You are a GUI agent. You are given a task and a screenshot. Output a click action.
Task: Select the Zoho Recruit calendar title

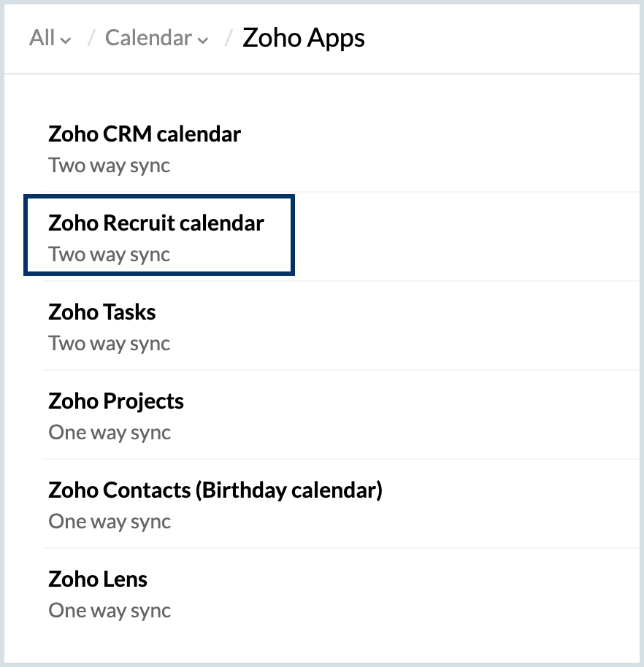[156, 223]
